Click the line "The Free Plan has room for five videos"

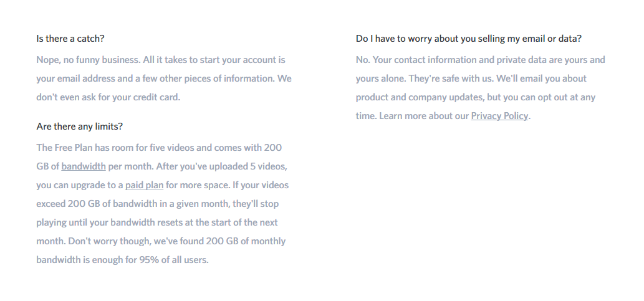click(159, 148)
